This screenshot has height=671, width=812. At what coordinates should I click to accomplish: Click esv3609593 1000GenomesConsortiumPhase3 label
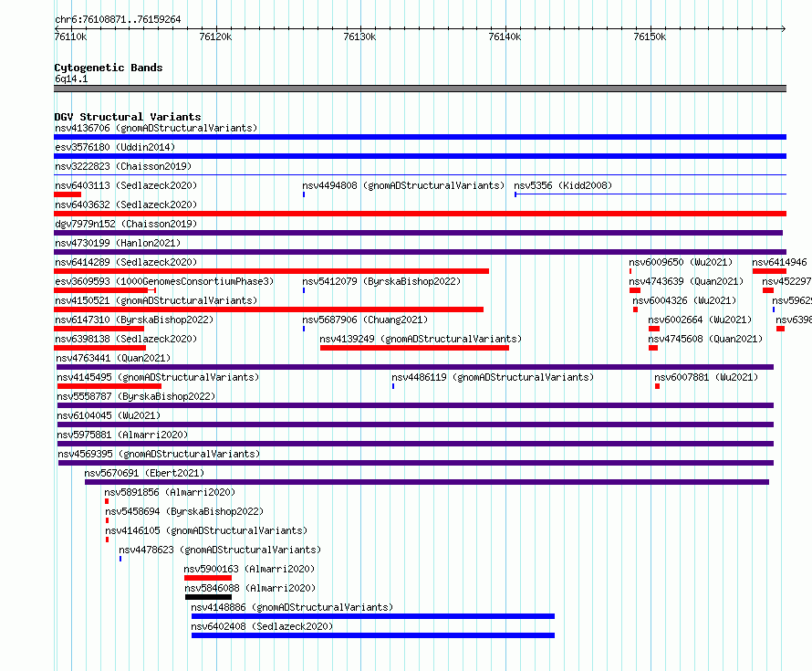tap(164, 281)
